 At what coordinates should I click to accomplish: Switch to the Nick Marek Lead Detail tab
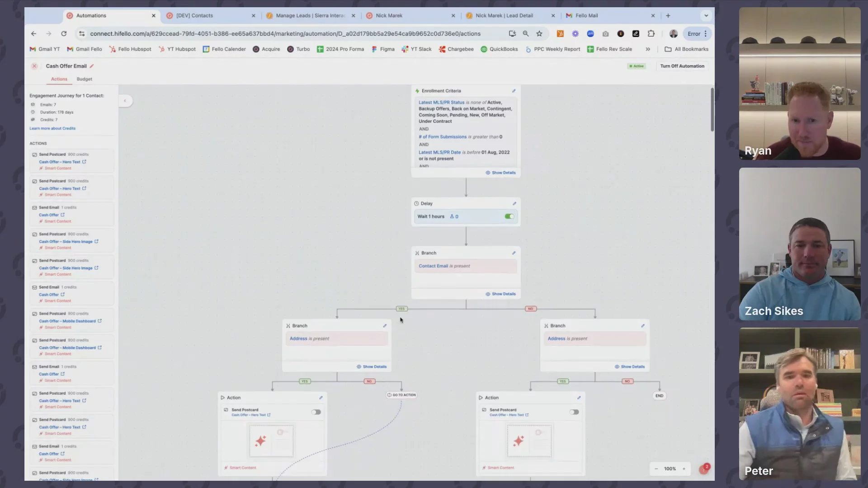tap(510, 15)
